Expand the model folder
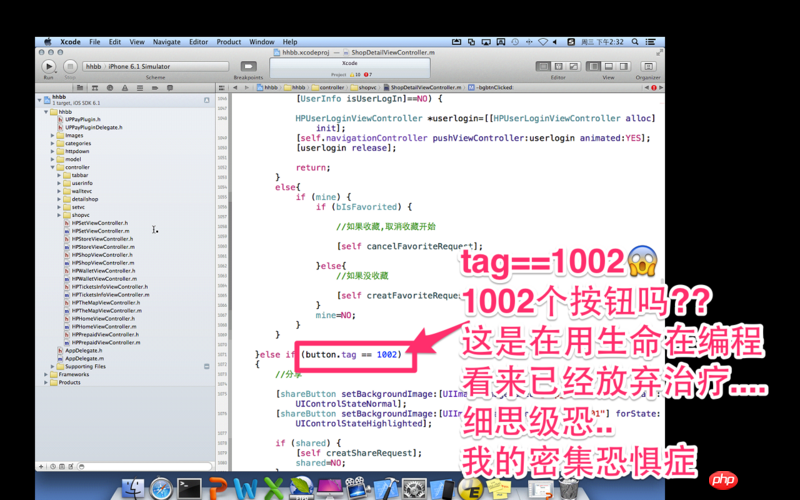The height and width of the screenshot is (500, 800). [x=53, y=159]
